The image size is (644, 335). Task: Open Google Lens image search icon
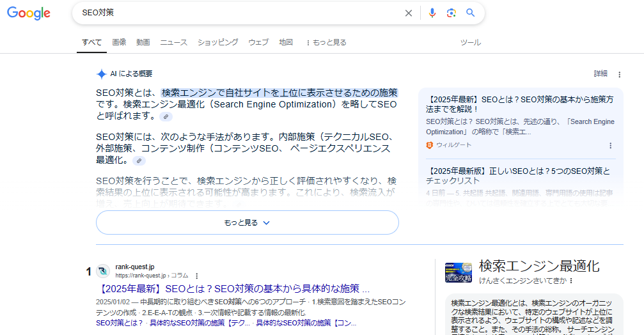[452, 13]
